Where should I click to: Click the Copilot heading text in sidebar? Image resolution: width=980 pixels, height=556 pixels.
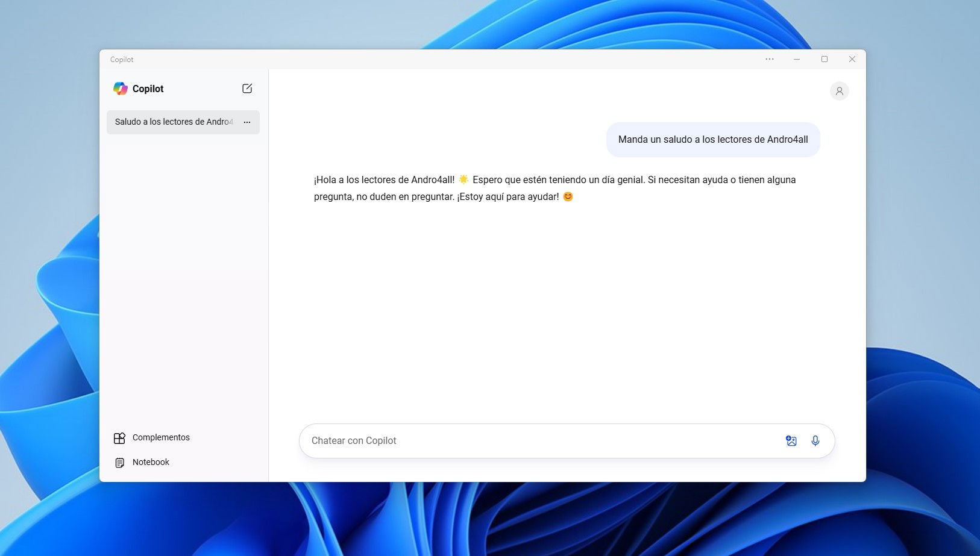point(148,89)
